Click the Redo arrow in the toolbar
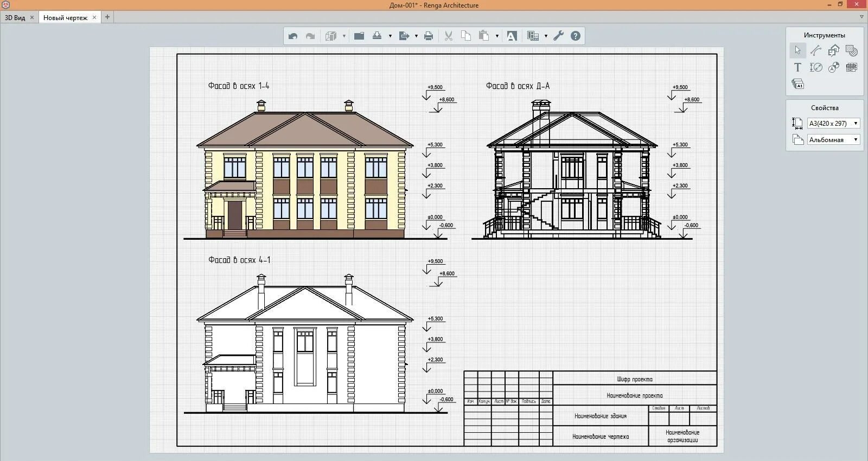This screenshot has width=868, height=461. (310, 36)
